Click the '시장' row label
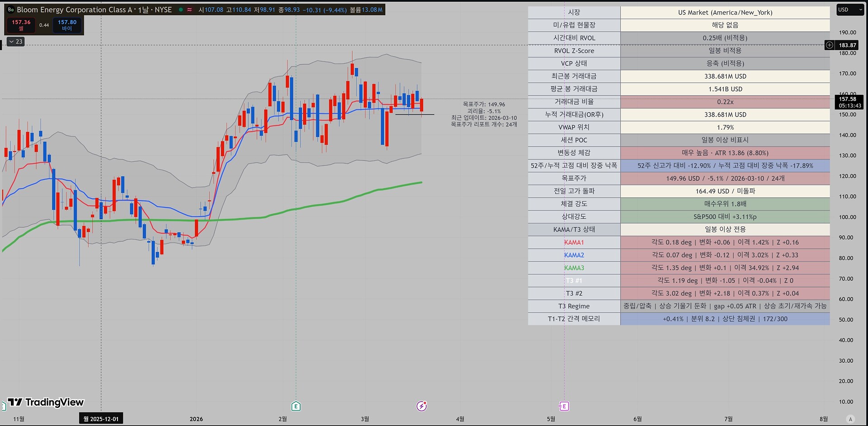The height and width of the screenshot is (426, 868). pyautogui.click(x=574, y=12)
